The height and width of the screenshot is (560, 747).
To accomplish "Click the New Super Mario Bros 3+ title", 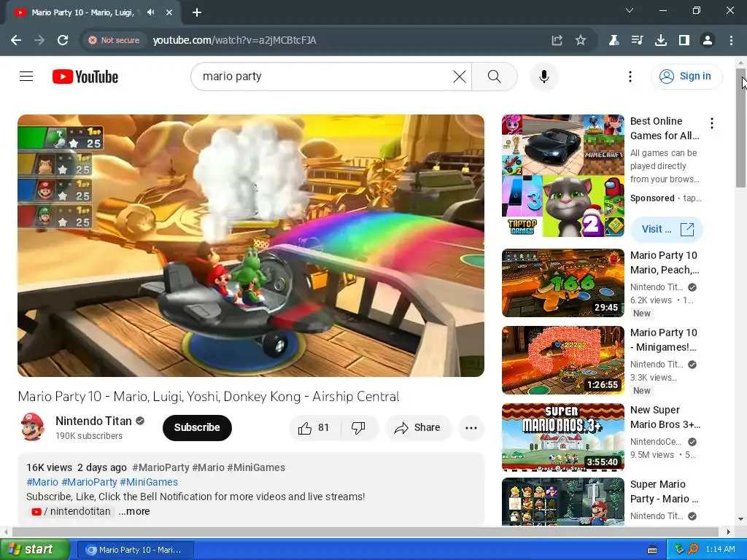I will click(665, 417).
